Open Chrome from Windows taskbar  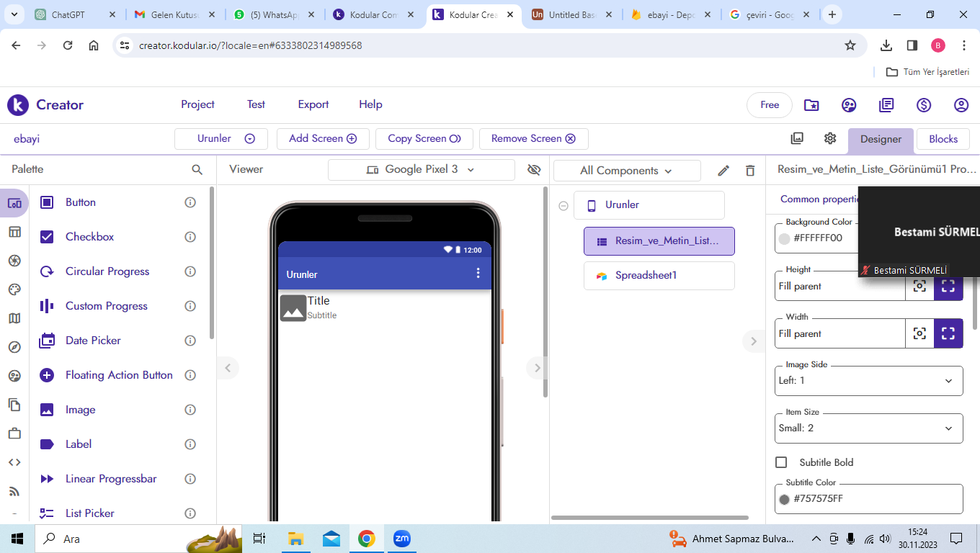click(x=367, y=539)
